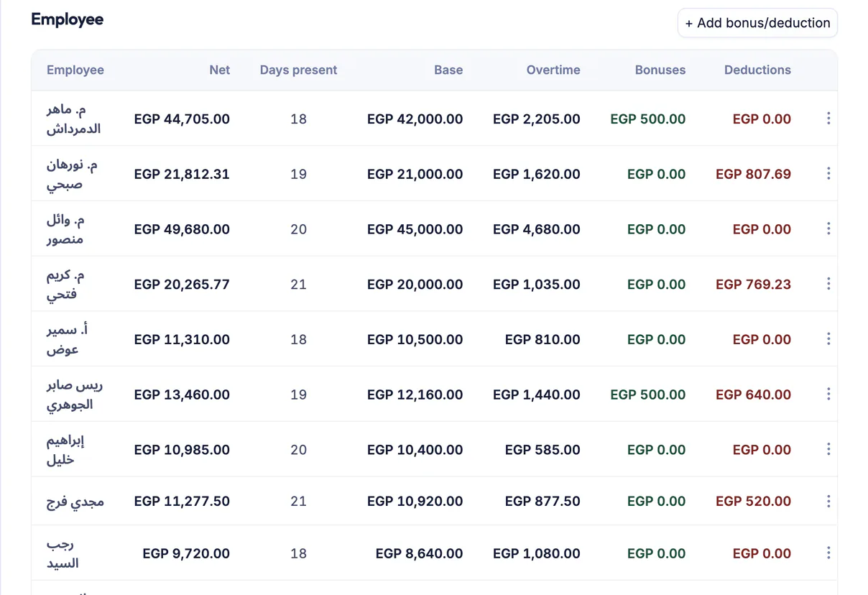Select employee name إبراهيم خليل
The height and width of the screenshot is (595, 868).
coord(66,450)
